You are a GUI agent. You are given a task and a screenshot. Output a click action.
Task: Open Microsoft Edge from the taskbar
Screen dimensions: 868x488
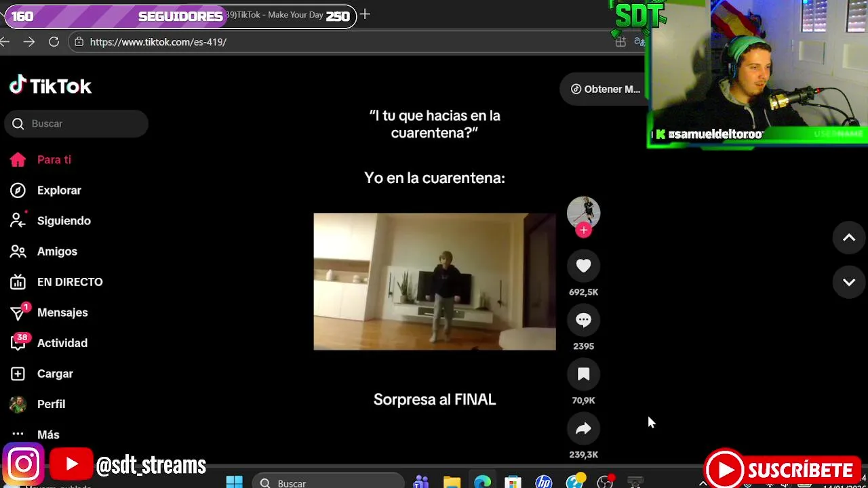[482, 482]
